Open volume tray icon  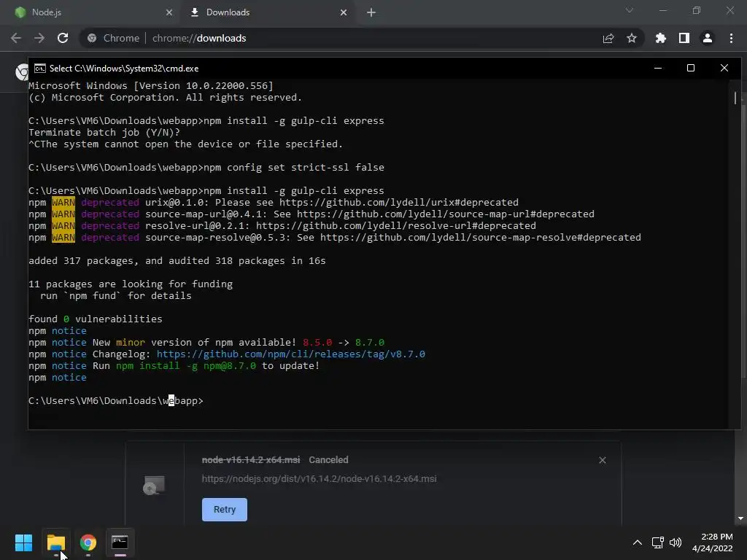click(x=676, y=542)
